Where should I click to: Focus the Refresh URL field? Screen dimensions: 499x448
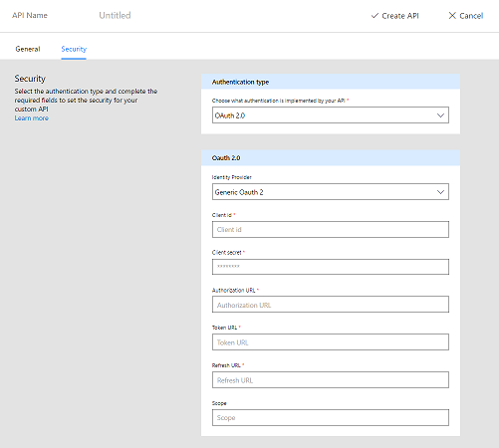pos(331,380)
